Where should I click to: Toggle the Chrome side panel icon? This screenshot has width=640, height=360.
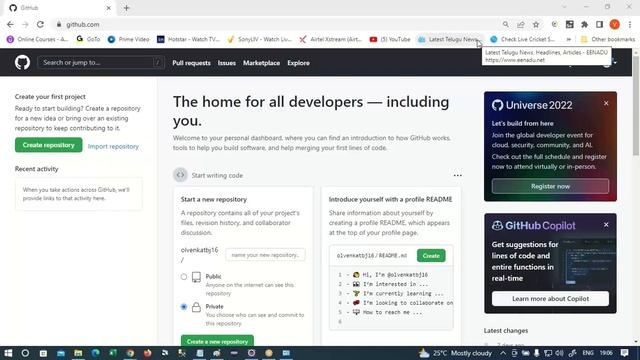[599, 24]
